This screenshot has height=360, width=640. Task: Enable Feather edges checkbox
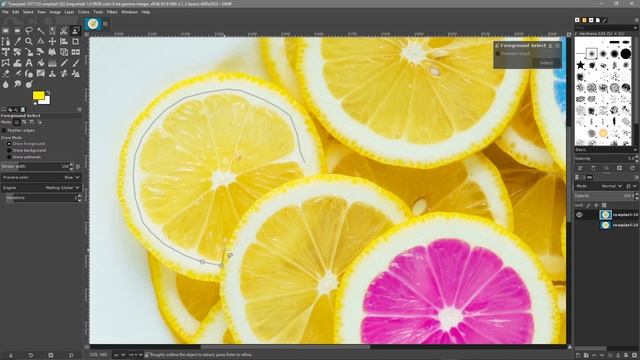(x=4, y=130)
